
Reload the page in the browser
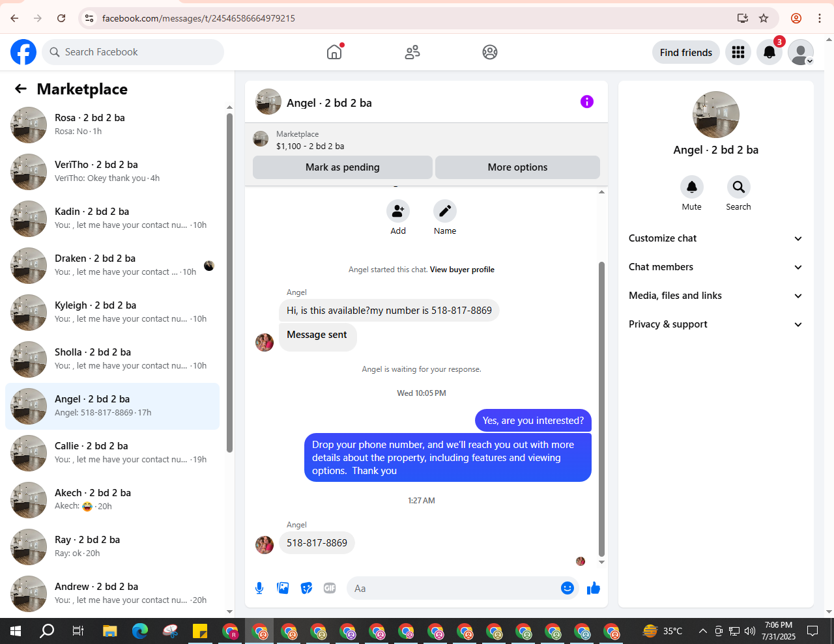[x=61, y=18]
